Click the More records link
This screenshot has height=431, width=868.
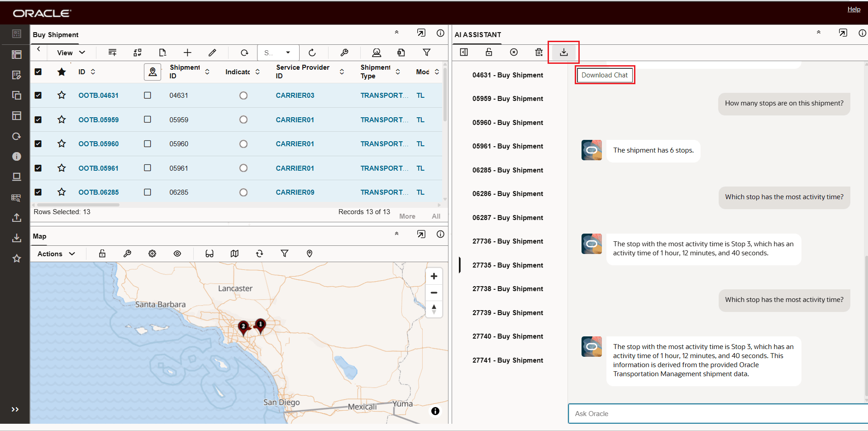pyautogui.click(x=407, y=216)
